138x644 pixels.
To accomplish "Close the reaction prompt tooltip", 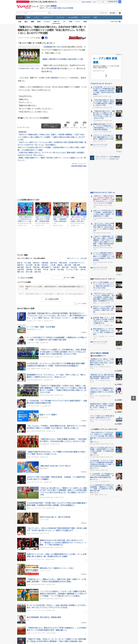I will coord(60,125).
